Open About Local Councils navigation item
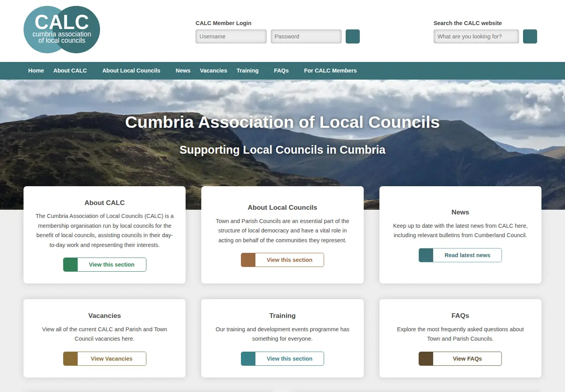The height and width of the screenshot is (392, 565). tap(131, 71)
